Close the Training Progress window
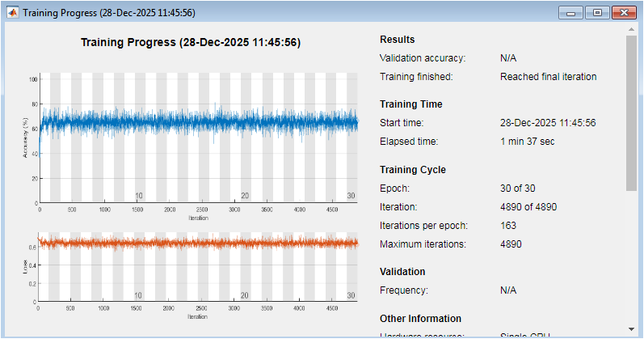Image resolution: width=644 pixels, height=339 pixels. pyautogui.click(x=623, y=13)
